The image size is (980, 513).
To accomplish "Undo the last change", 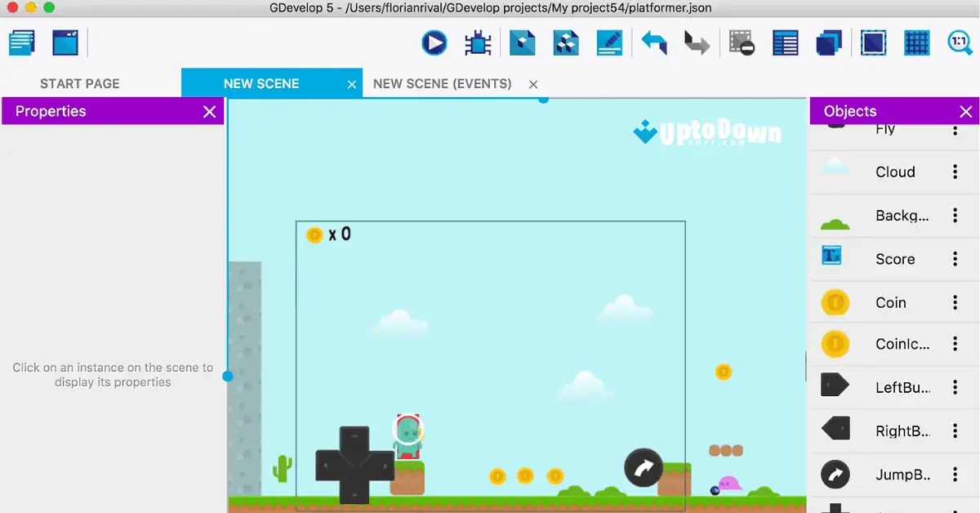I will coord(653,42).
